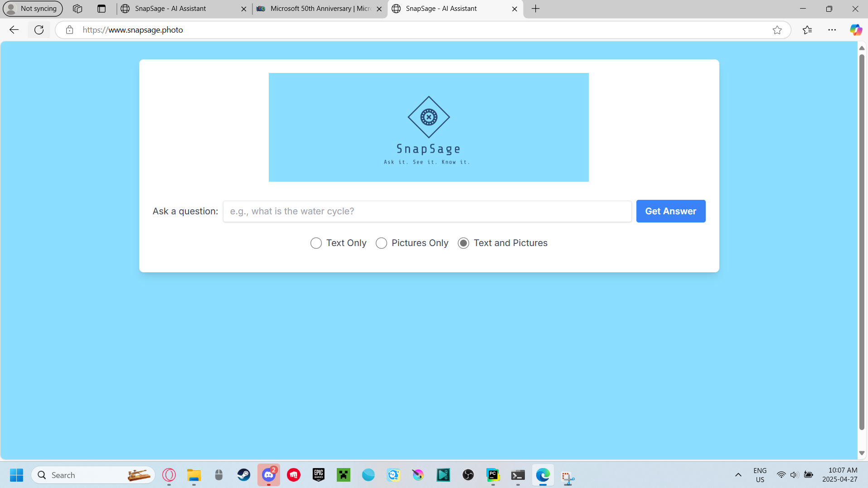This screenshot has width=868, height=488.
Task: Click the Get Answer button
Action: click(671, 211)
